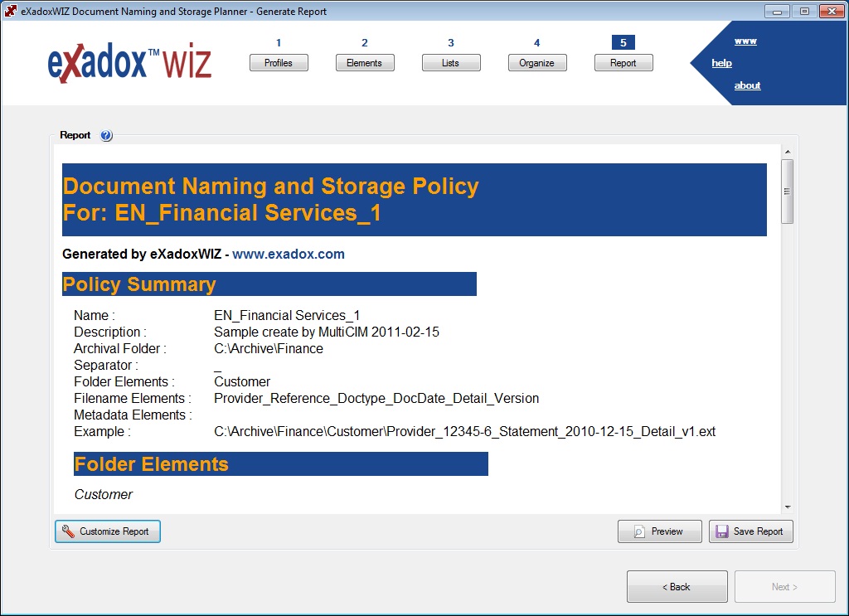
Task: Click the report scrollbar up arrow
Action: coord(787,153)
